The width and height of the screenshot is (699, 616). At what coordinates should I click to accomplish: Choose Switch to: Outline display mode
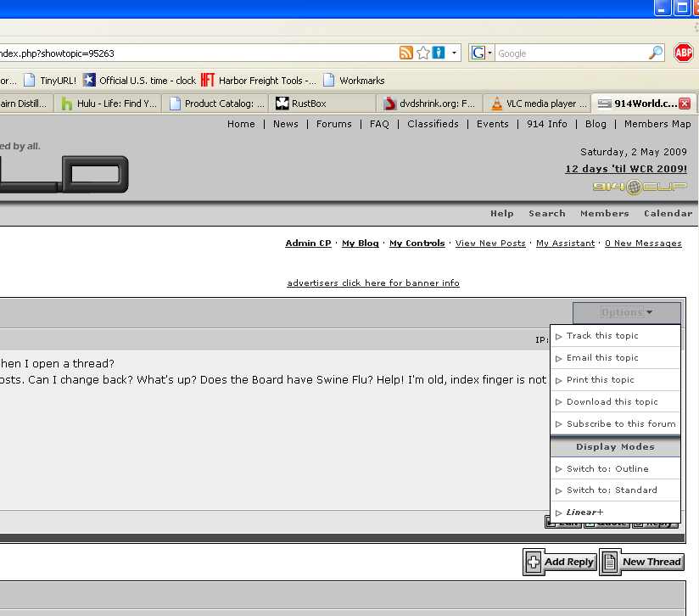point(607,468)
